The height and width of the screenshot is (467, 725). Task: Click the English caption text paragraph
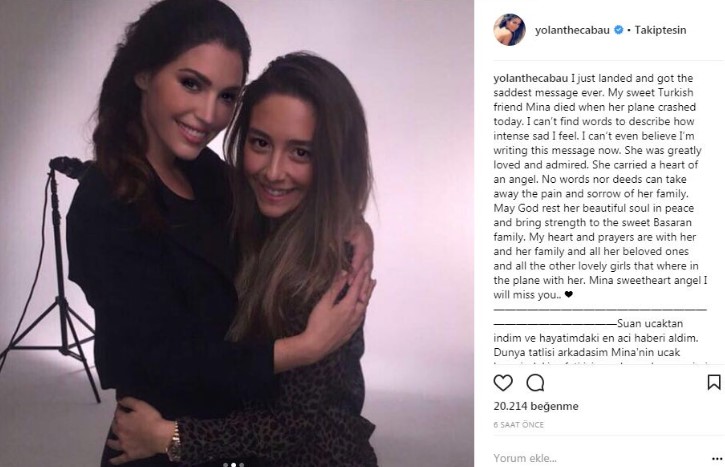[600, 186]
